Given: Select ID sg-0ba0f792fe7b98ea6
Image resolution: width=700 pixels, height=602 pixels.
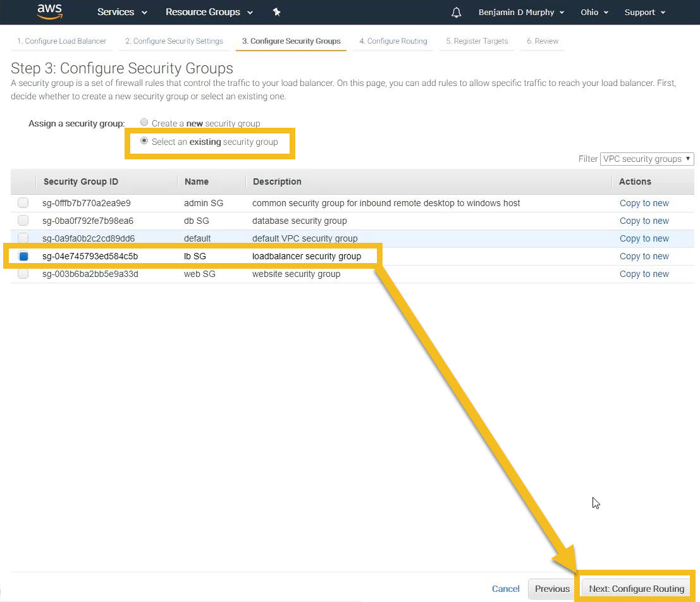Looking at the screenshot, I should (x=88, y=221).
